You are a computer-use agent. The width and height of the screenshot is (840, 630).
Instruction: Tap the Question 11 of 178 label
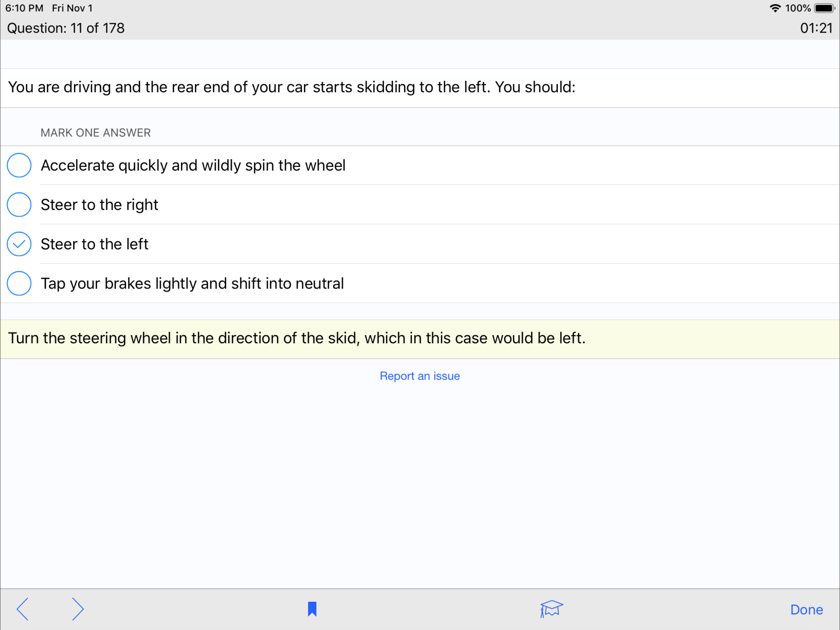pos(66,28)
